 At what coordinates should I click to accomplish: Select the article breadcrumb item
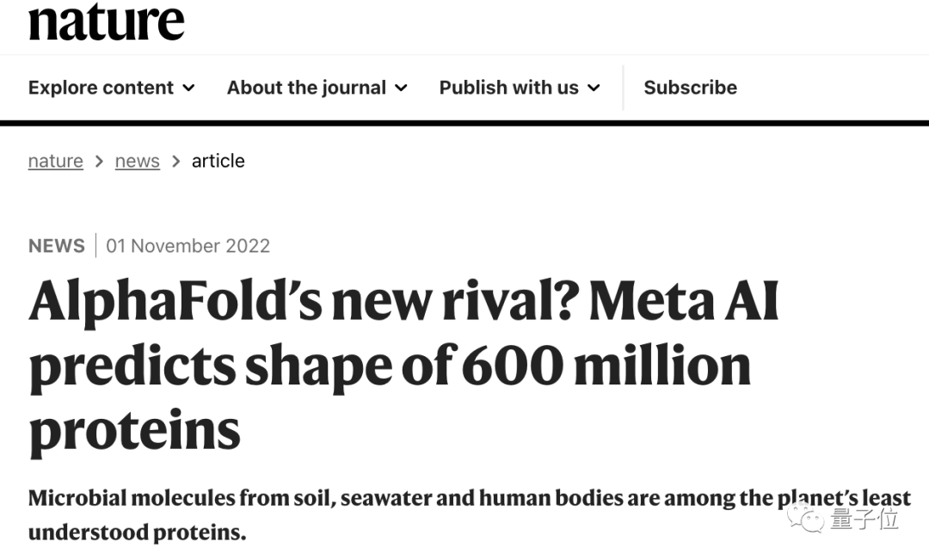point(218,161)
